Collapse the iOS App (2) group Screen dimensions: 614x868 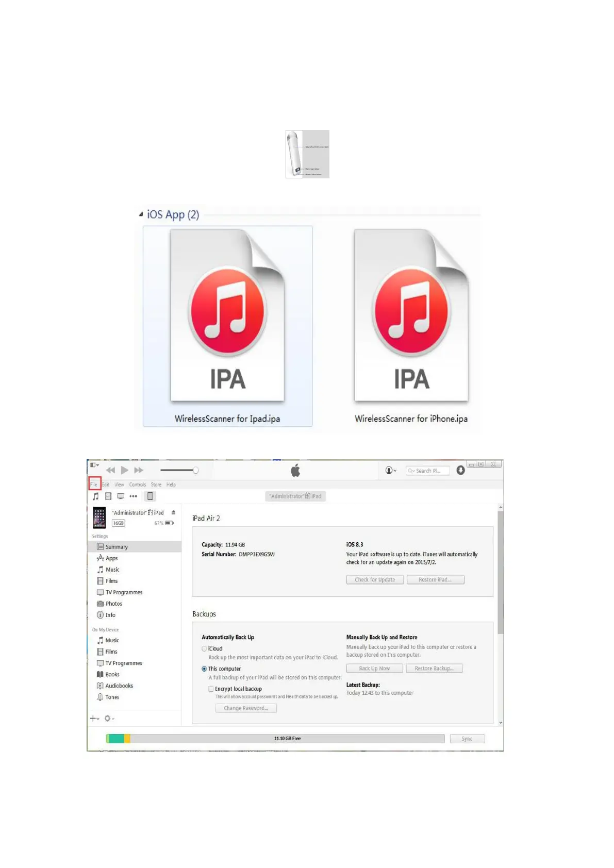(141, 214)
